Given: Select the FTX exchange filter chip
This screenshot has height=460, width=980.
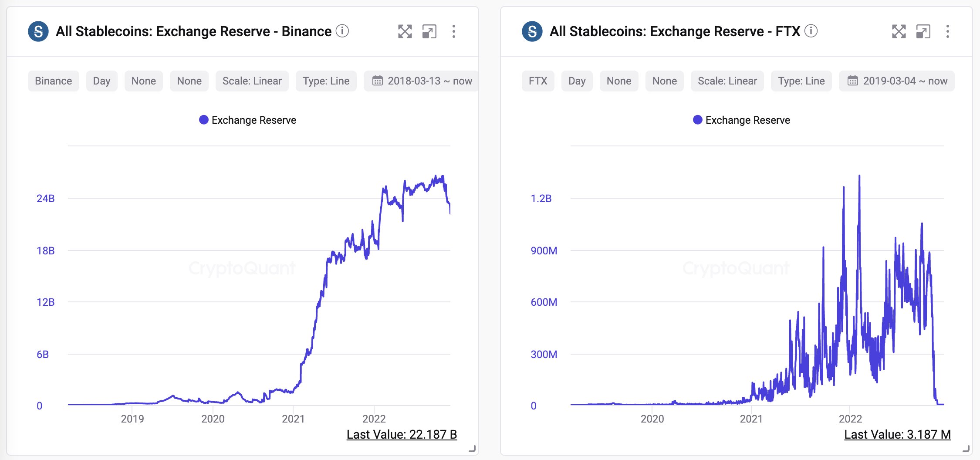Looking at the screenshot, I should click(x=538, y=81).
